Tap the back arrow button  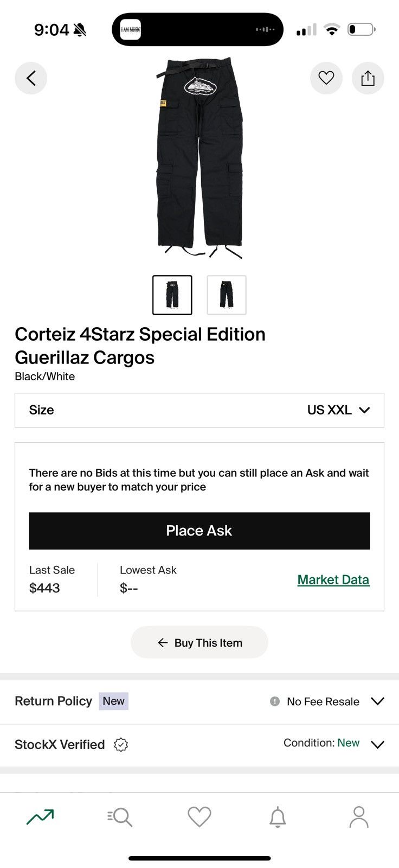[31, 79]
